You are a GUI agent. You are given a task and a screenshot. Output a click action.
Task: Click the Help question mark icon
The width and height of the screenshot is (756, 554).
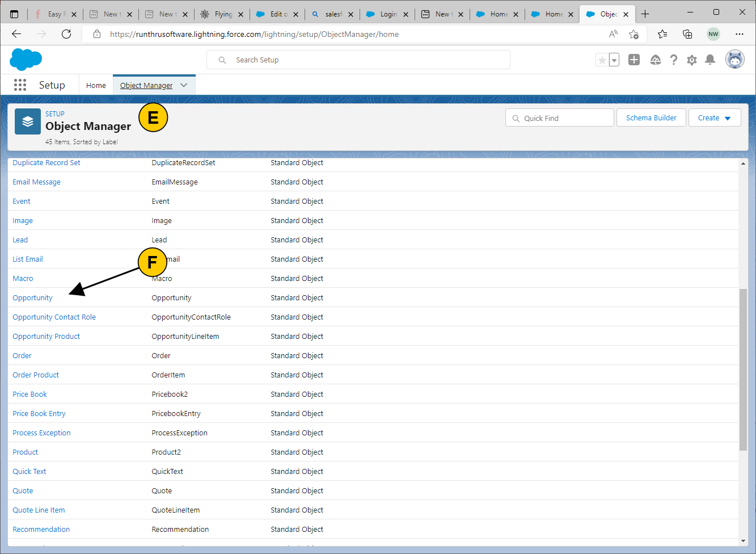coord(673,60)
